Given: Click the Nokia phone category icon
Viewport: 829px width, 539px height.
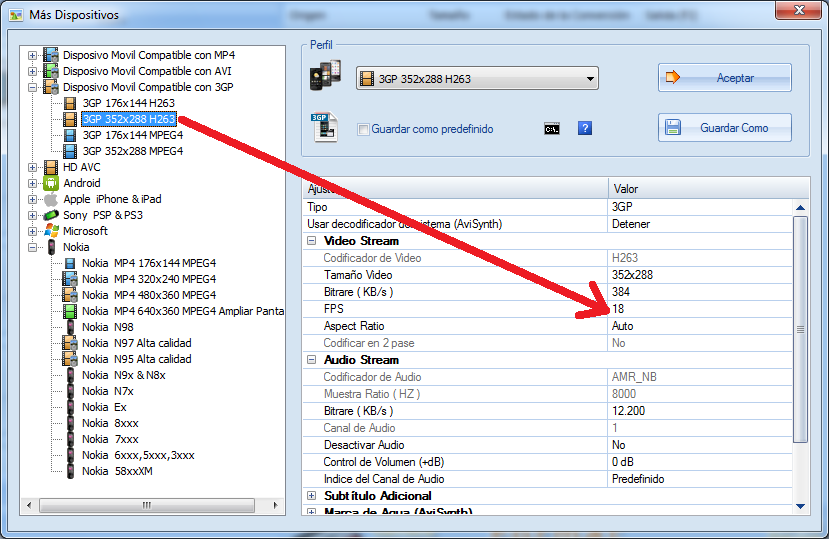Looking at the screenshot, I should coord(51,247).
